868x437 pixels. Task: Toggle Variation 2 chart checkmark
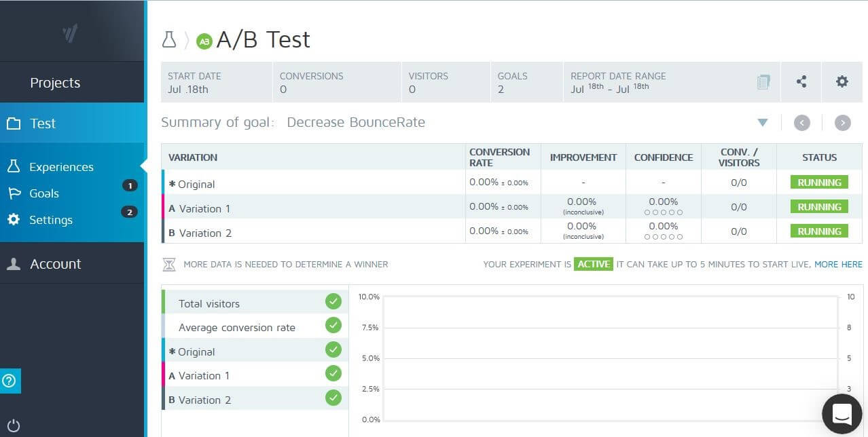pos(333,398)
